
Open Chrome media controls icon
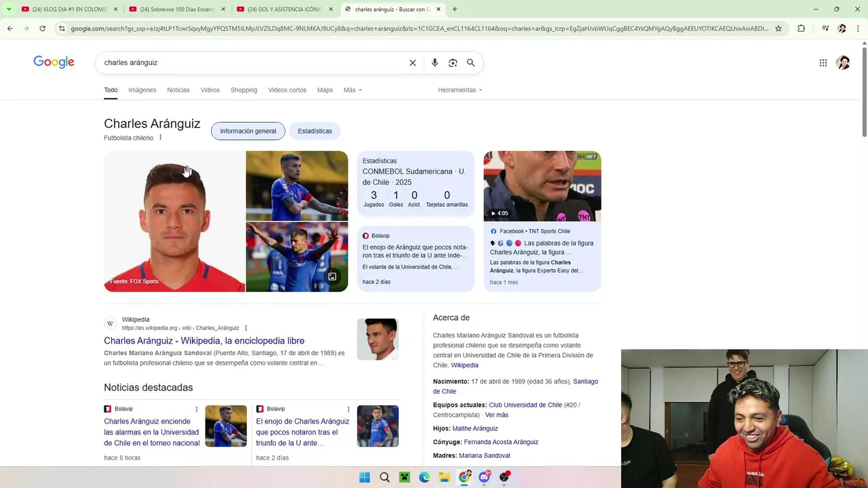(825, 28)
